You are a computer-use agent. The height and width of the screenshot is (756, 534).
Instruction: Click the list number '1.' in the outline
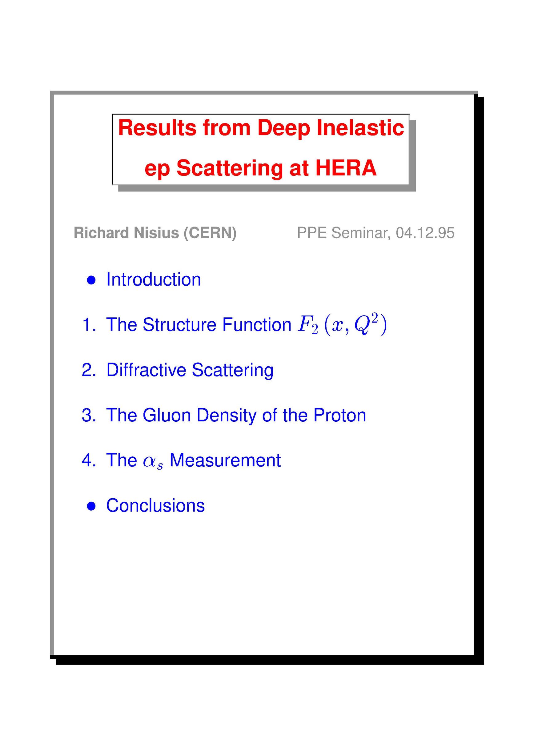[x=89, y=325]
